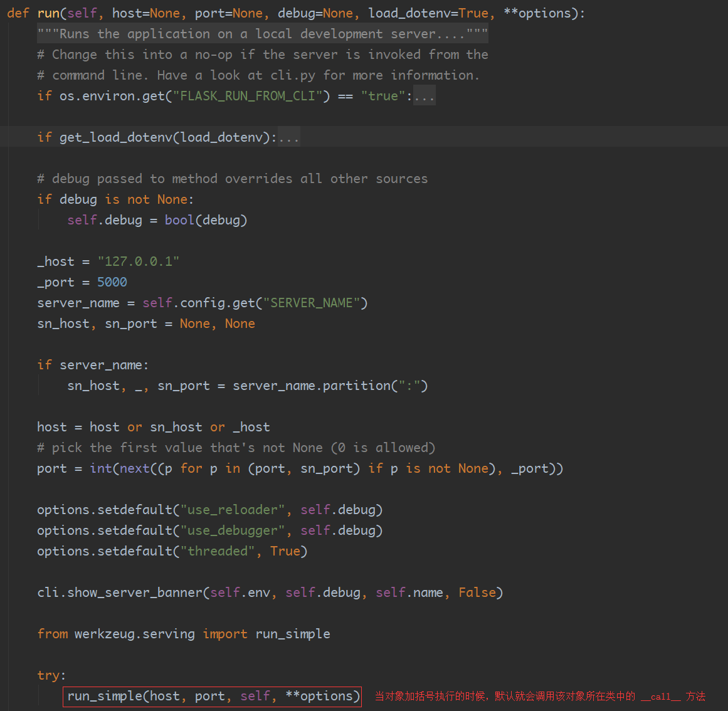Image resolution: width=728 pixels, height=711 pixels.
Task: Click 'from werkzeug.serving import run_simple'
Action: (x=183, y=634)
